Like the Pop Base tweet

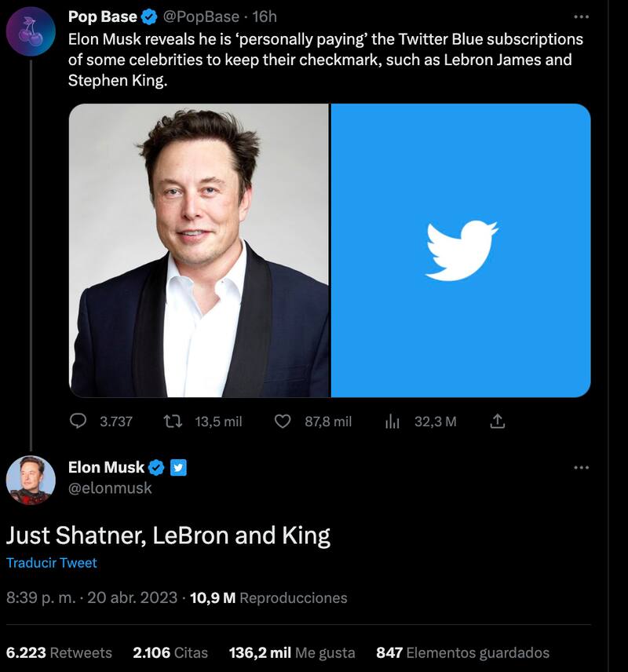pyautogui.click(x=283, y=422)
